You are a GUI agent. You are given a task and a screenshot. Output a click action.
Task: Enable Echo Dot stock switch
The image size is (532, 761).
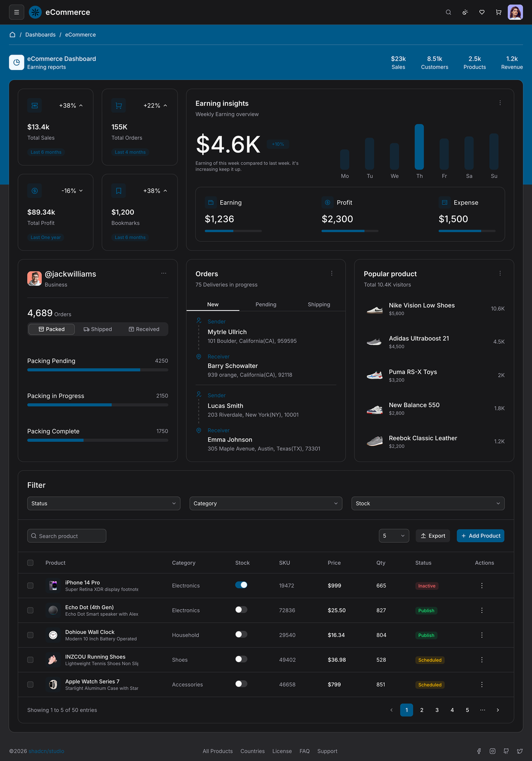click(241, 610)
